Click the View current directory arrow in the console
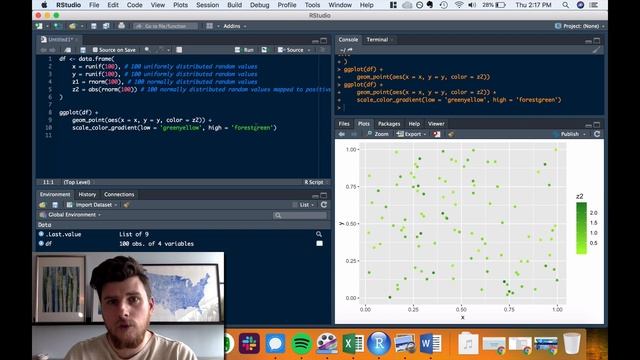Image resolution: width=640 pixels, height=360 pixels. pyautogui.click(x=350, y=50)
